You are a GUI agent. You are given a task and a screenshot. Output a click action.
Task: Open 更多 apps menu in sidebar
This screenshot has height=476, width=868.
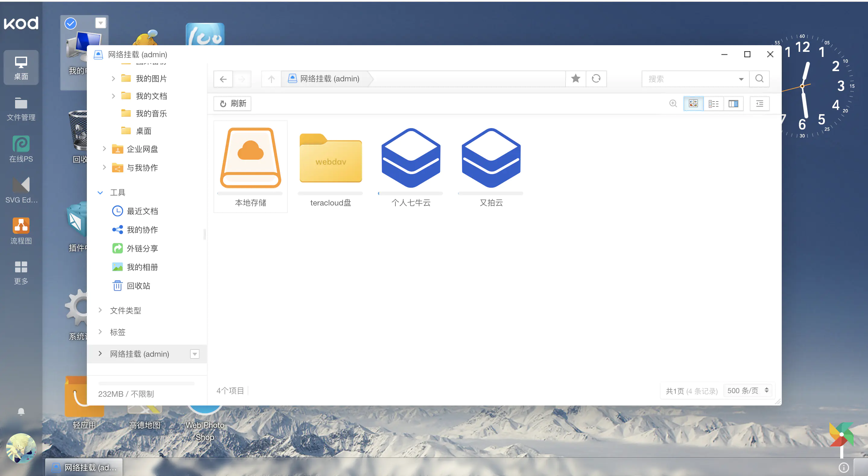coord(21,272)
